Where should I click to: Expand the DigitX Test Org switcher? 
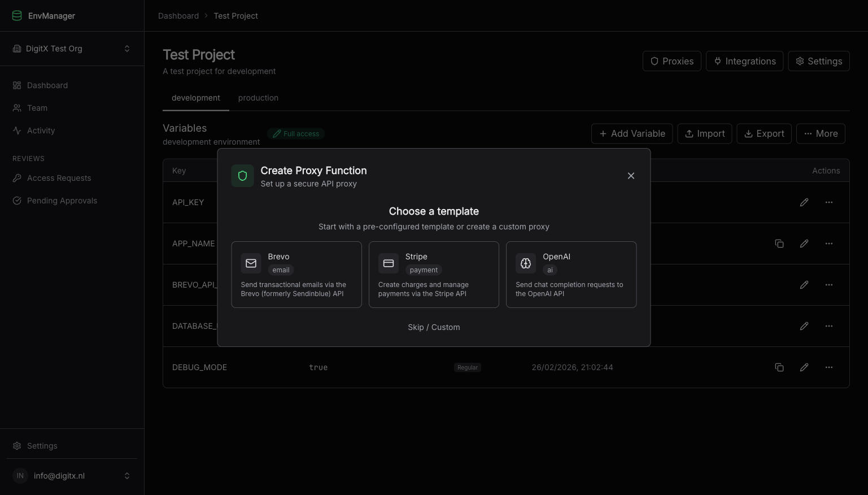tap(72, 49)
